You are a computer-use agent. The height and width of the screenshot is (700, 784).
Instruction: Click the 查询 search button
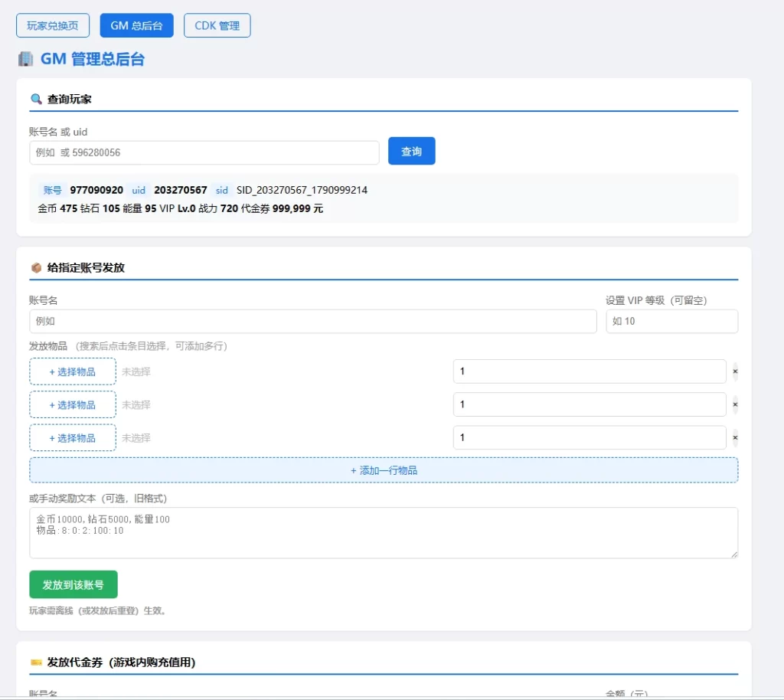point(411,151)
